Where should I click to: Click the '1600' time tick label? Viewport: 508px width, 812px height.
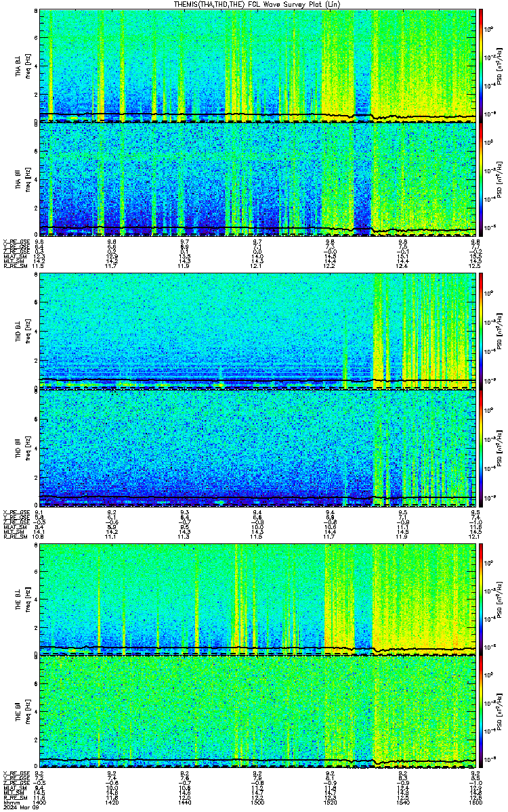point(476,804)
